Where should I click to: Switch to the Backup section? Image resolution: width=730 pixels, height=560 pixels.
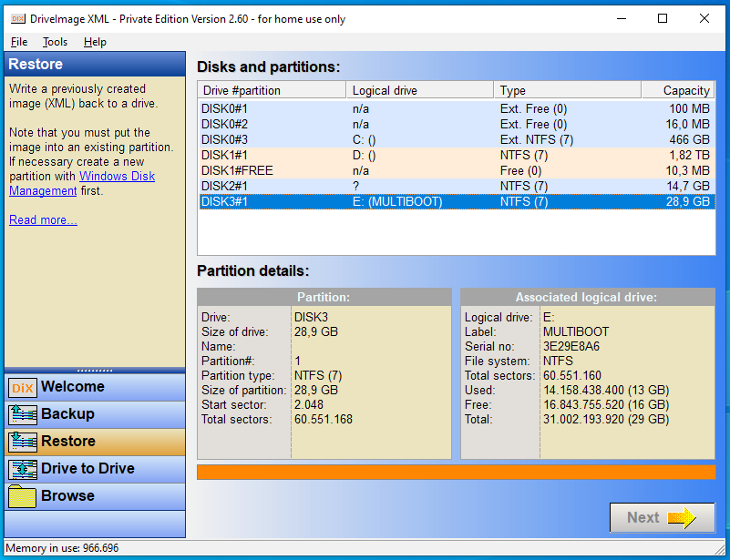coord(95,414)
